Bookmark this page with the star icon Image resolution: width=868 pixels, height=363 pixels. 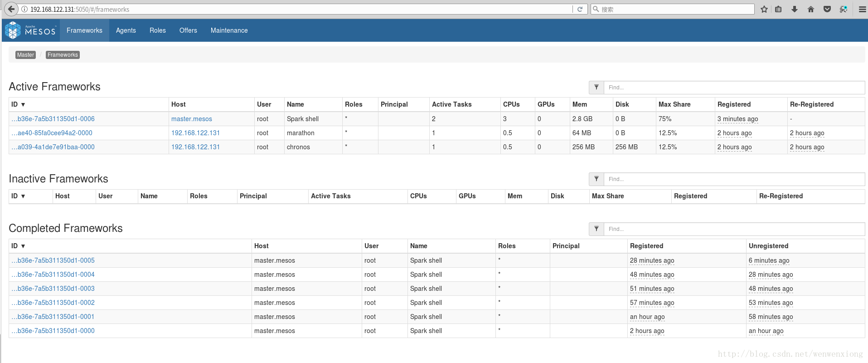764,9
